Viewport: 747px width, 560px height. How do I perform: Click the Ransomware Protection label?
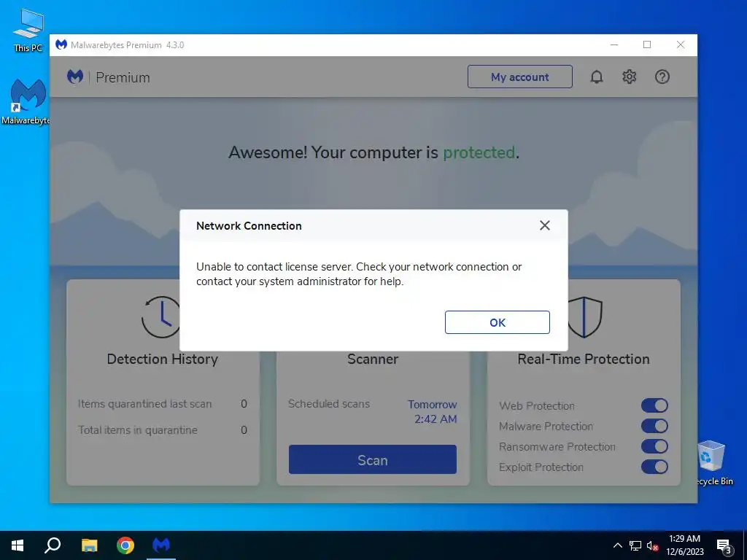click(x=557, y=447)
